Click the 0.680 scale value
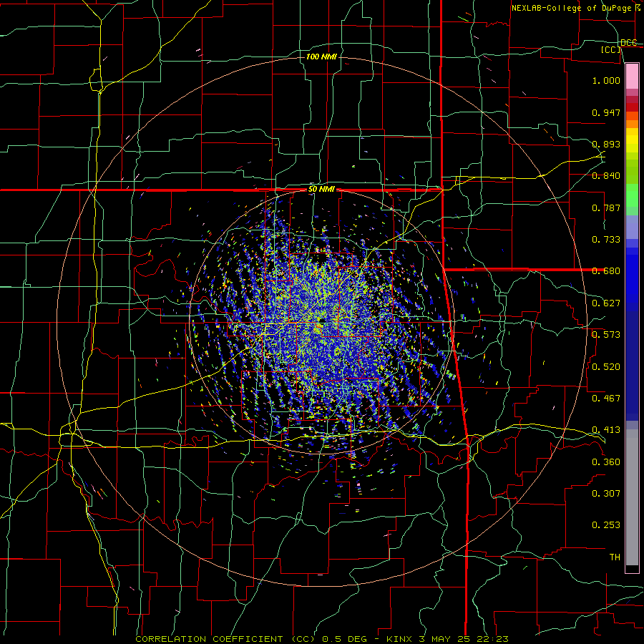 pos(606,271)
